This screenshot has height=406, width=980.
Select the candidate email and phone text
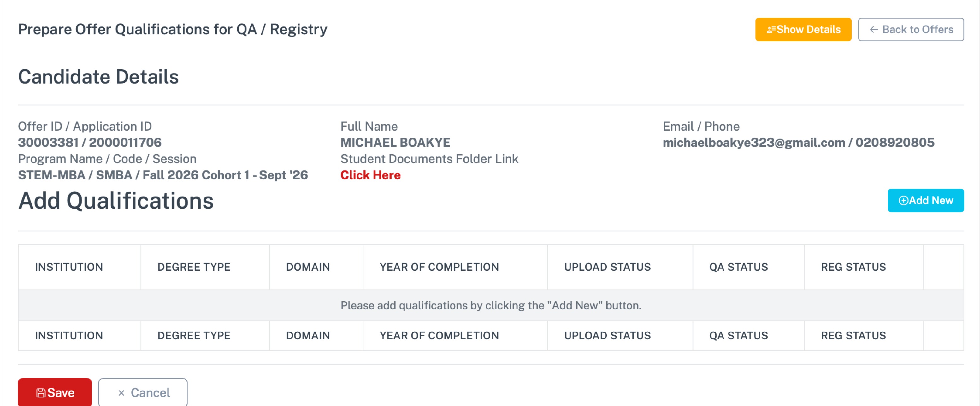[798, 143]
